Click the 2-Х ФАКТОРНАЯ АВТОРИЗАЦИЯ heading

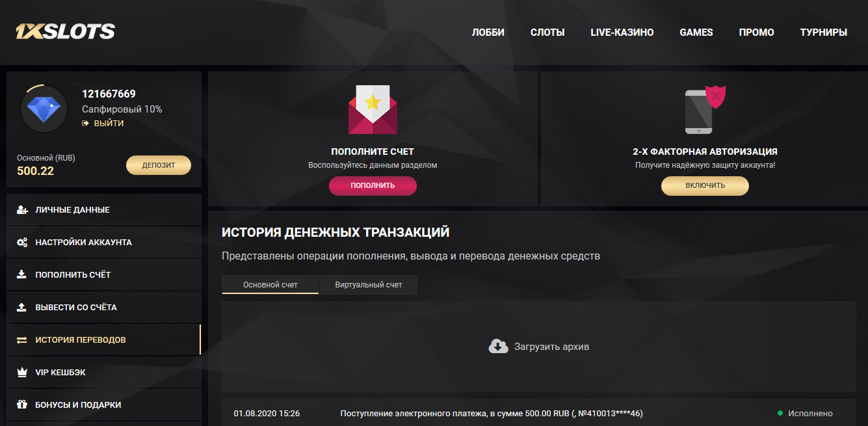click(705, 152)
